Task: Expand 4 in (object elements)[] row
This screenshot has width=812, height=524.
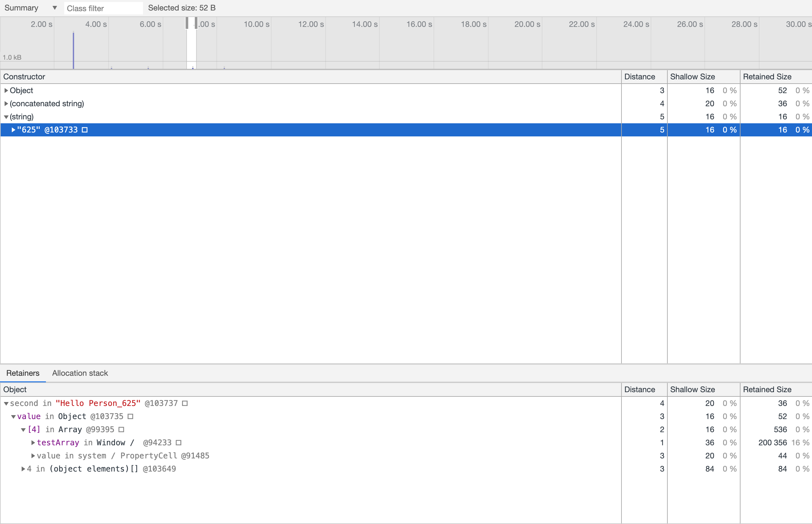Action: click(23, 469)
